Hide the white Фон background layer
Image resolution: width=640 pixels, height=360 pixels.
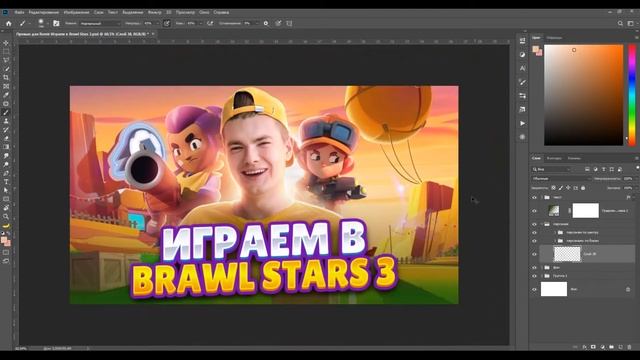tap(534, 289)
